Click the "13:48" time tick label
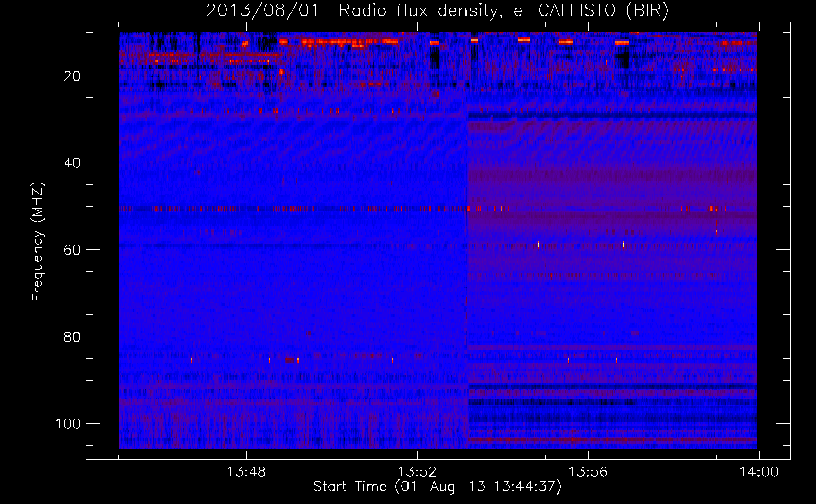This screenshot has width=816, height=504. 246,472
